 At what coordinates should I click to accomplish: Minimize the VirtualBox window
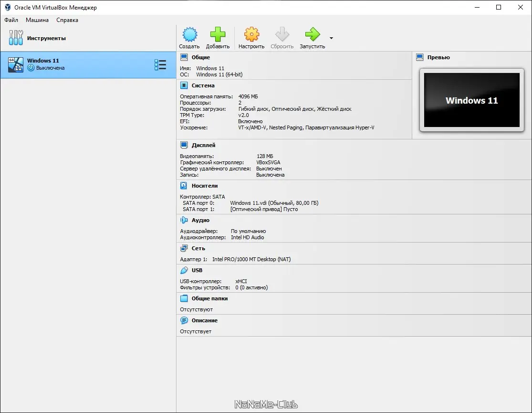tap(477, 7)
